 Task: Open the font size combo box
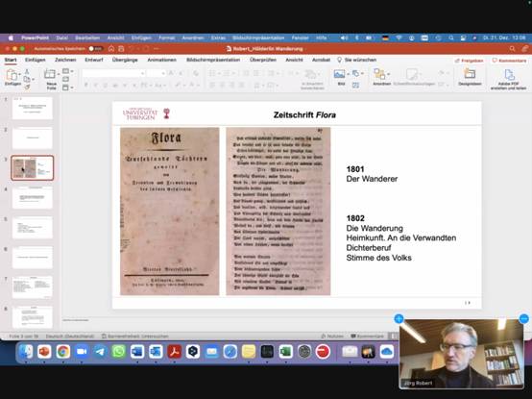pyautogui.click(x=157, y=73)
